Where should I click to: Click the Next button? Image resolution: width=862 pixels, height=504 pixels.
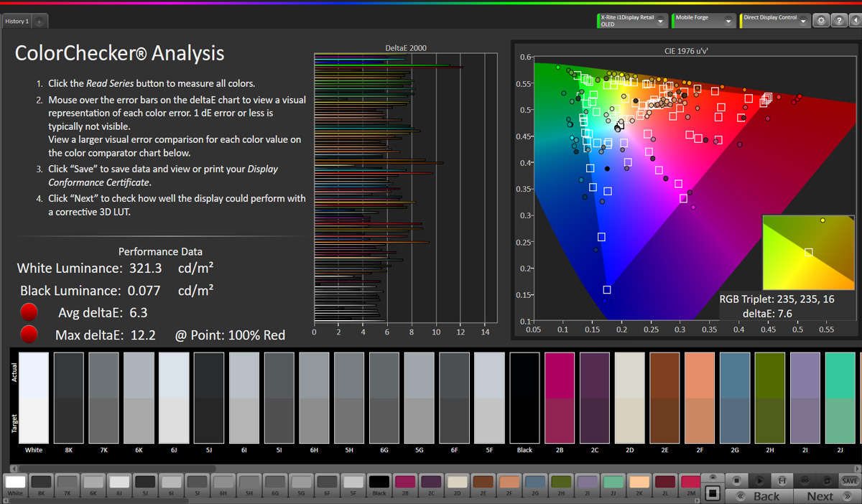(x=820, y=495)
